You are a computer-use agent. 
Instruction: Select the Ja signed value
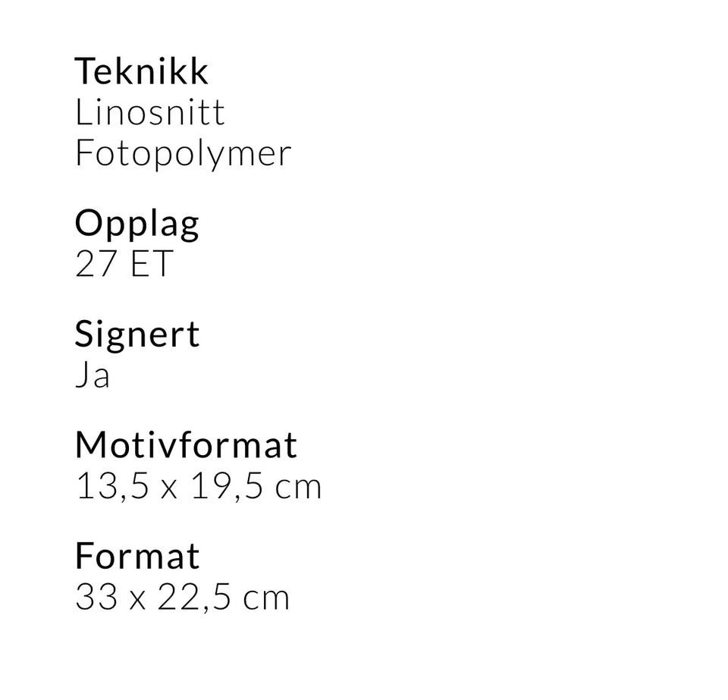click(93, 374)
